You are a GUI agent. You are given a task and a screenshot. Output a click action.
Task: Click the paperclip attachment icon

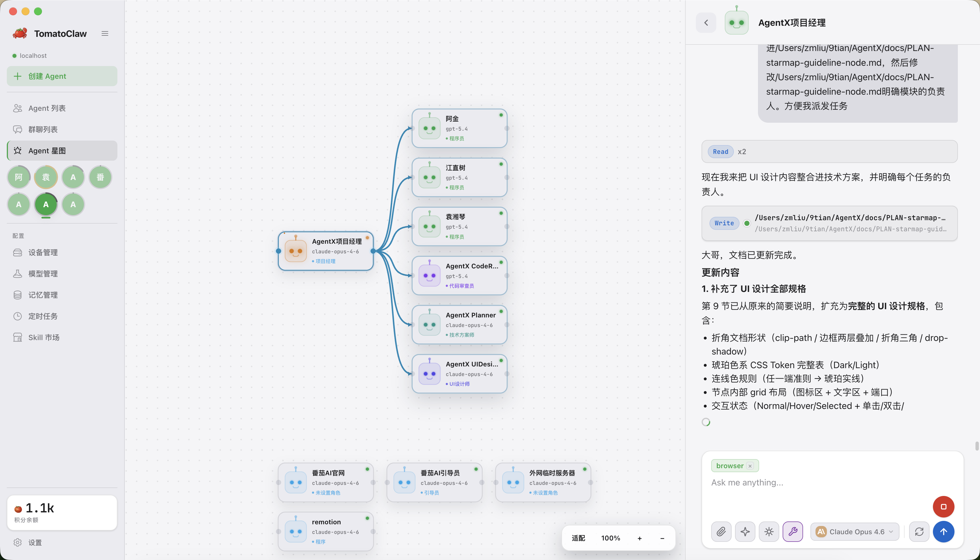pos(721,532)
